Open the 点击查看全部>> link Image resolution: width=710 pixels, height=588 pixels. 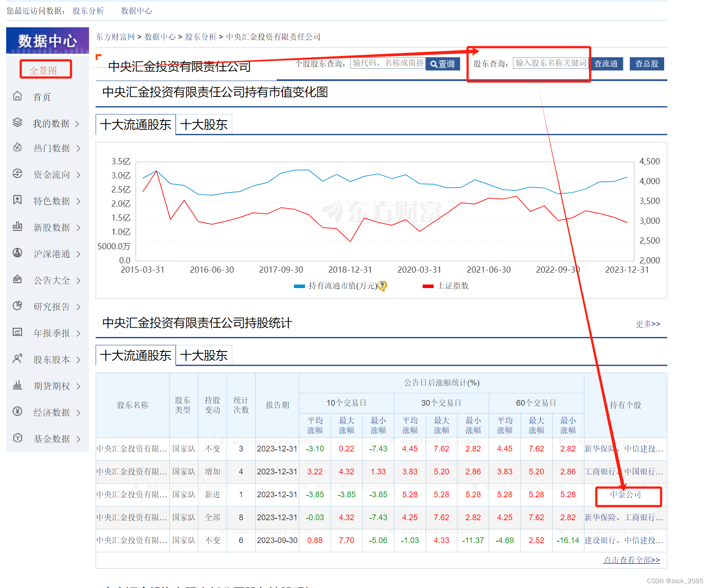(632, 560)
